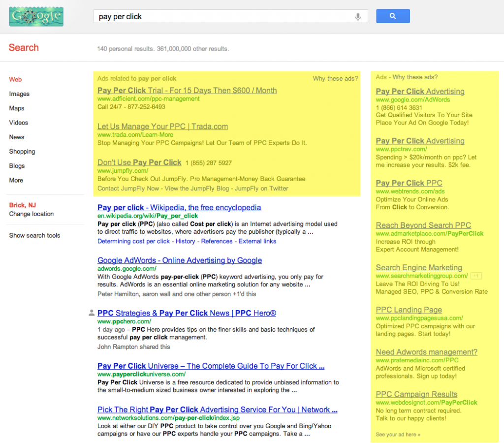
Task: Click the Wikipedia 'References' sitelink
Action: click(x=217, y=241)
